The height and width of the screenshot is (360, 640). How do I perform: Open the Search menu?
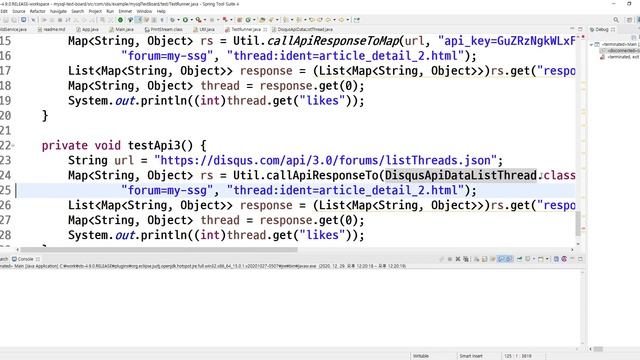coord(78,11)
